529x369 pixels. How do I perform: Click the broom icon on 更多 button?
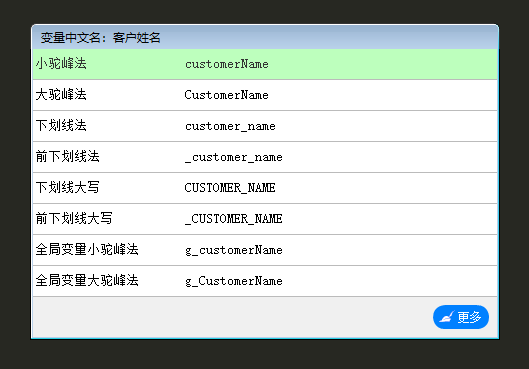pyautogui.click(x=447, y=317)
